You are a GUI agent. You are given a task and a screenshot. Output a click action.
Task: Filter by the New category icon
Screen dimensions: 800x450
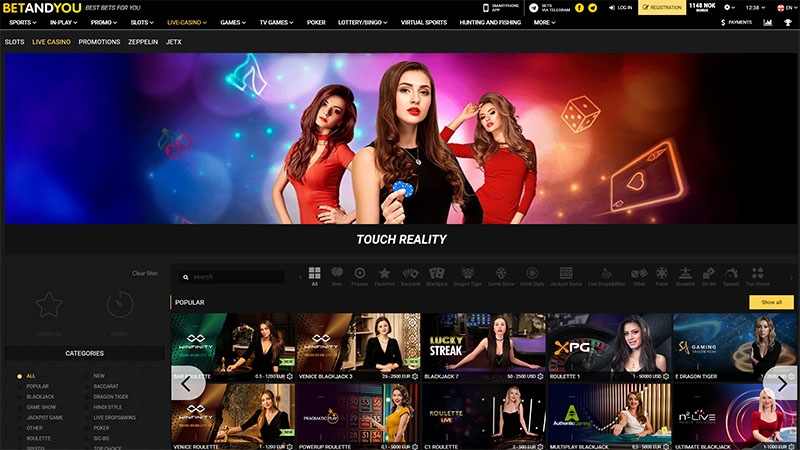coord(337,276)
